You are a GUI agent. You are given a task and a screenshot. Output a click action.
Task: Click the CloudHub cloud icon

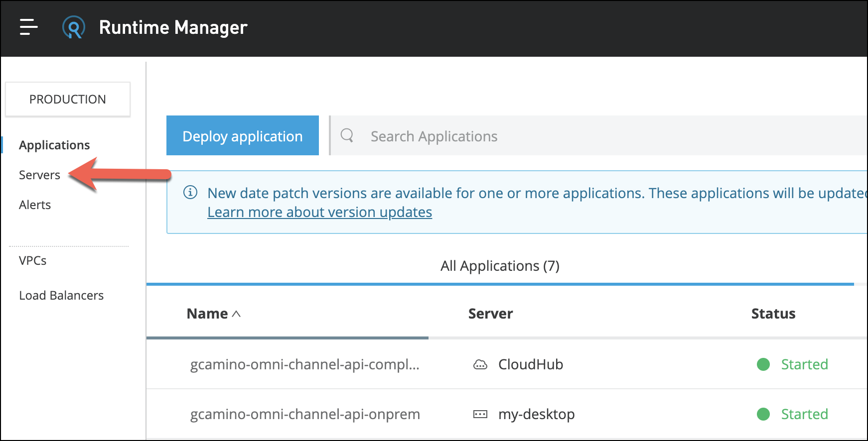480,364
